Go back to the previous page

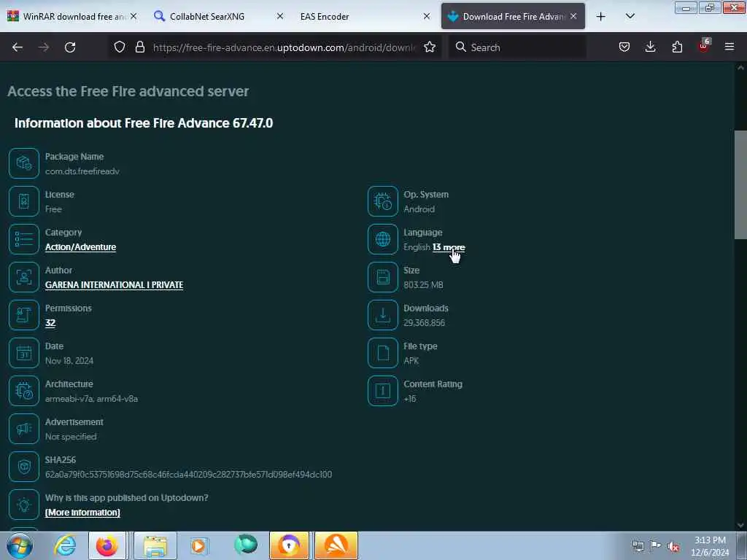(x=18, y=47)
